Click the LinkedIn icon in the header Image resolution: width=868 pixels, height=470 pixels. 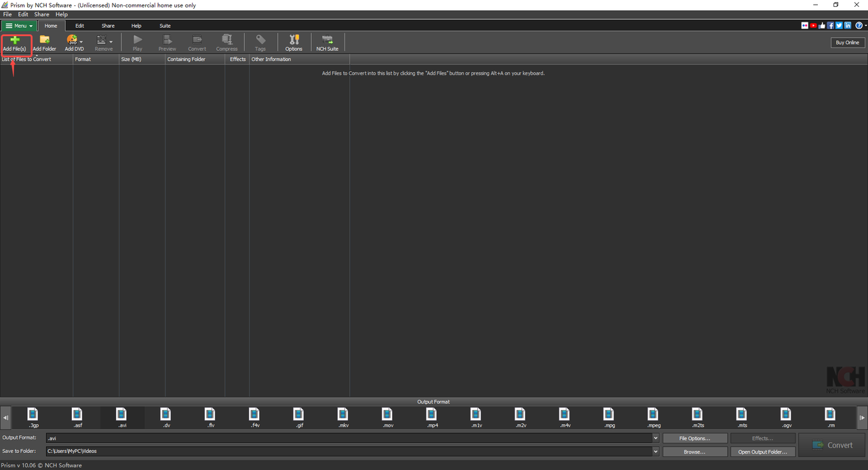tap(848, 25)
